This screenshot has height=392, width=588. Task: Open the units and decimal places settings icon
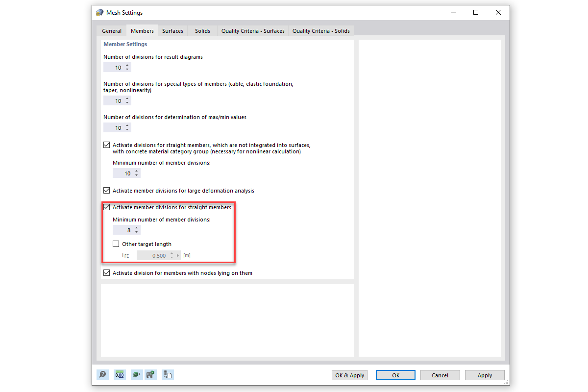click(120, 374)
